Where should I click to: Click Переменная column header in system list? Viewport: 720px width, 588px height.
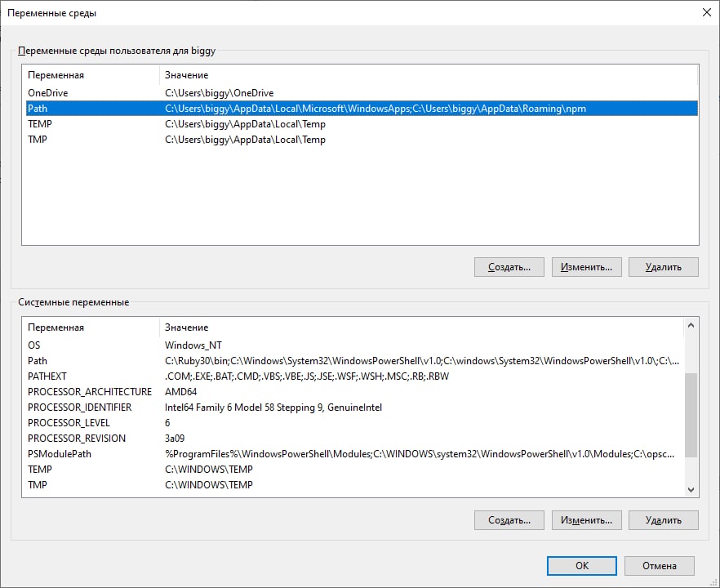click(91, 327)
